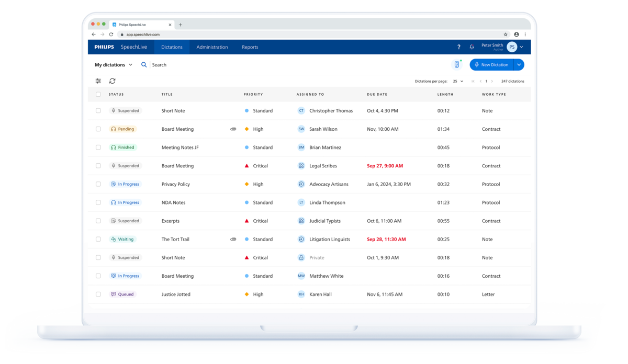The height and width of the screenshot is (364, 628).
Task: Go to the next page arrow
Action: (492, 82)
